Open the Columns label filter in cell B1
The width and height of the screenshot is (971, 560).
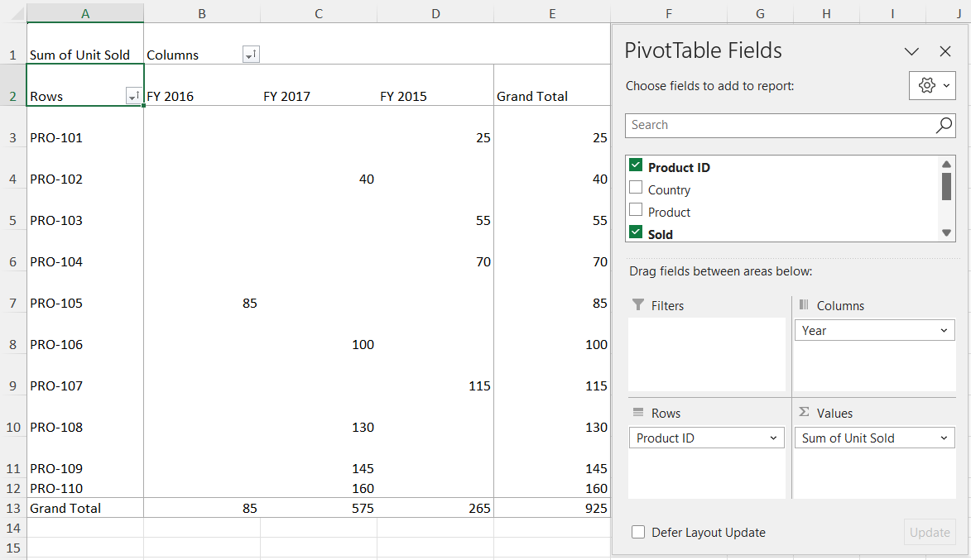250,54
